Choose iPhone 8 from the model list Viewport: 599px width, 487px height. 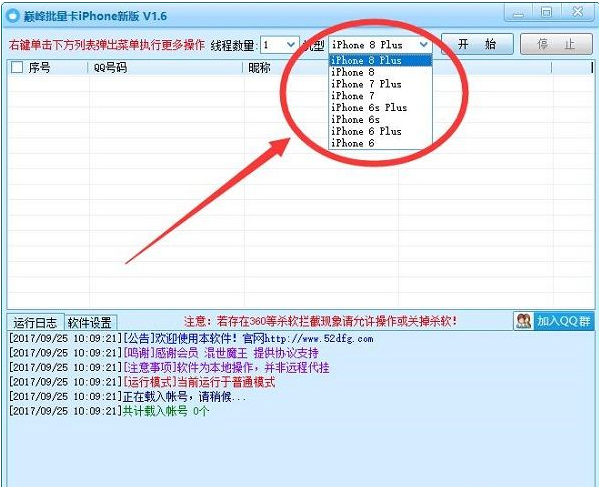[x=380, y=72]
